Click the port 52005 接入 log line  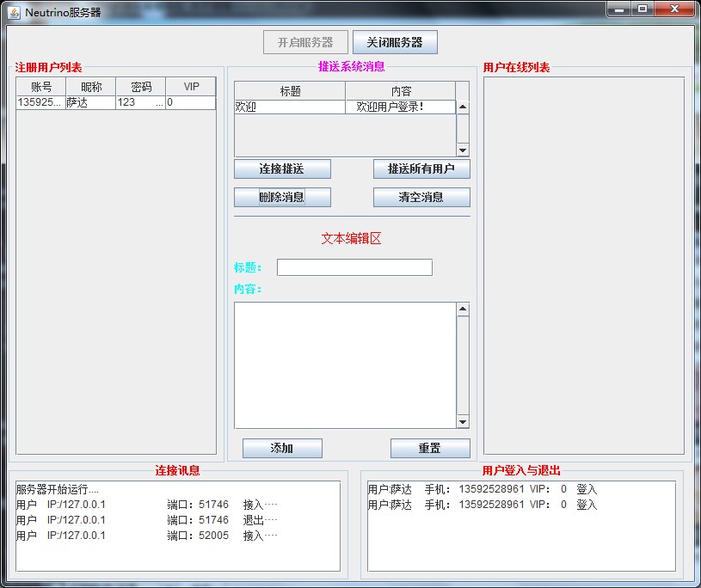[x=146, y=536]
